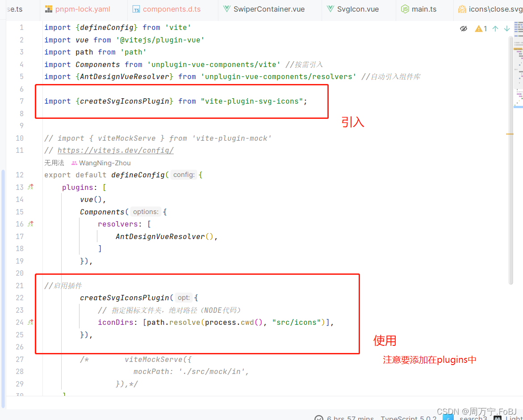
Task: Click the gutter marker on line 24
Action: click(x=31, y=322)
